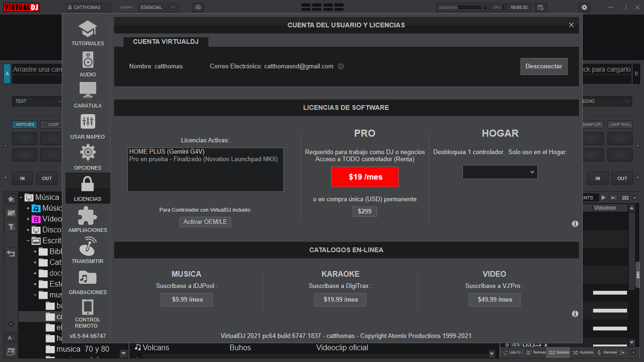Click the $19 /mes Pro subscription button
644x362 pixels.
tap(365, 177)
